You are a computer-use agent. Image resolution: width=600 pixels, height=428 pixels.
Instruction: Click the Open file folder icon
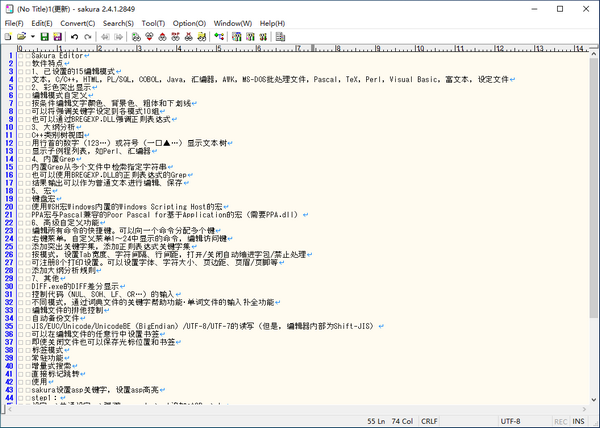(x=21, y=37)
